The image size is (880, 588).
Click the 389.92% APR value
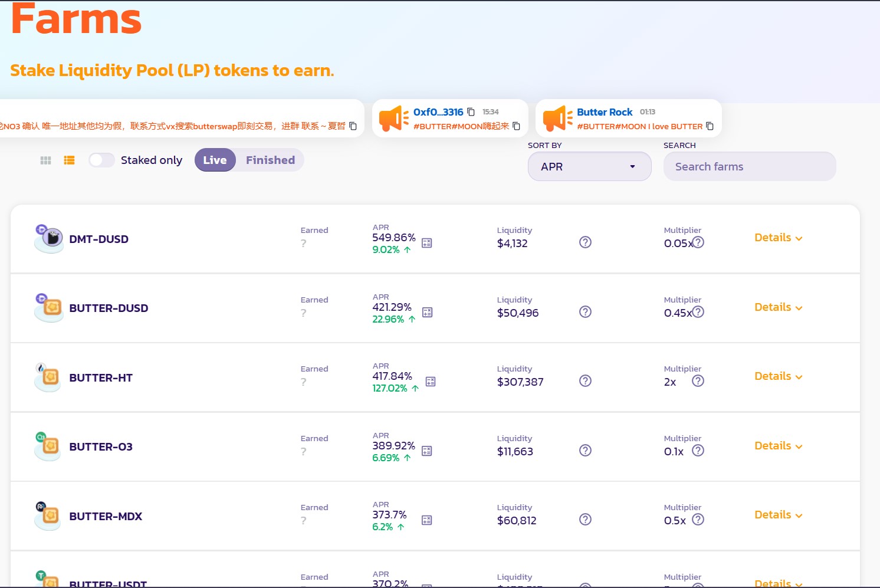pyautogui.click(x=394, y=446)
